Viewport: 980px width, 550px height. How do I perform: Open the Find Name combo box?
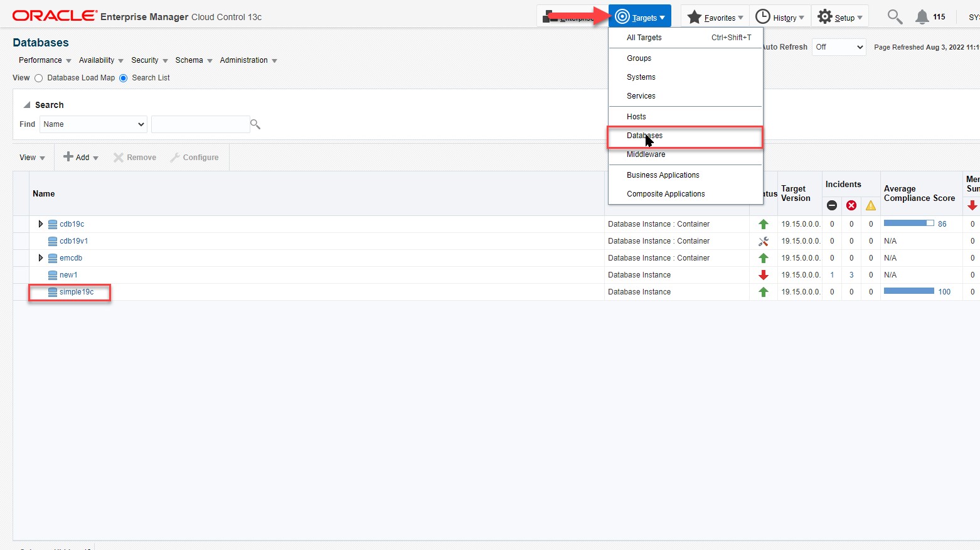coord(93,124)
